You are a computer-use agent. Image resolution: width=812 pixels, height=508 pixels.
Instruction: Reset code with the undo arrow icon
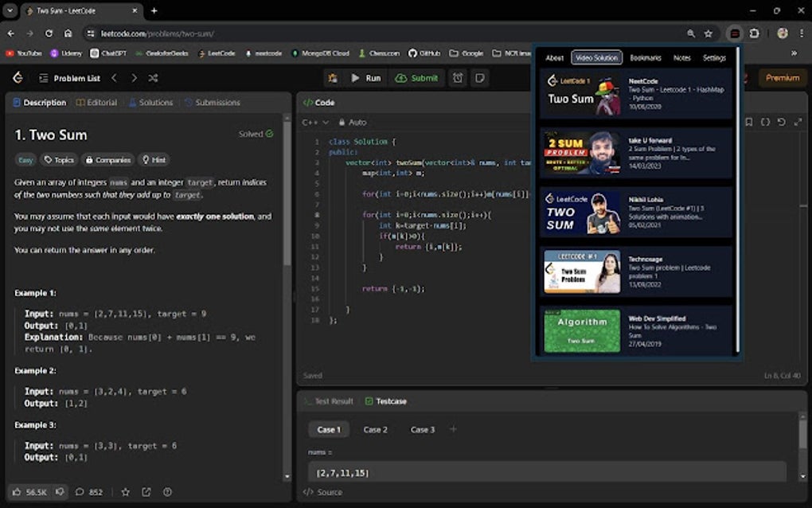coord(781,122)
